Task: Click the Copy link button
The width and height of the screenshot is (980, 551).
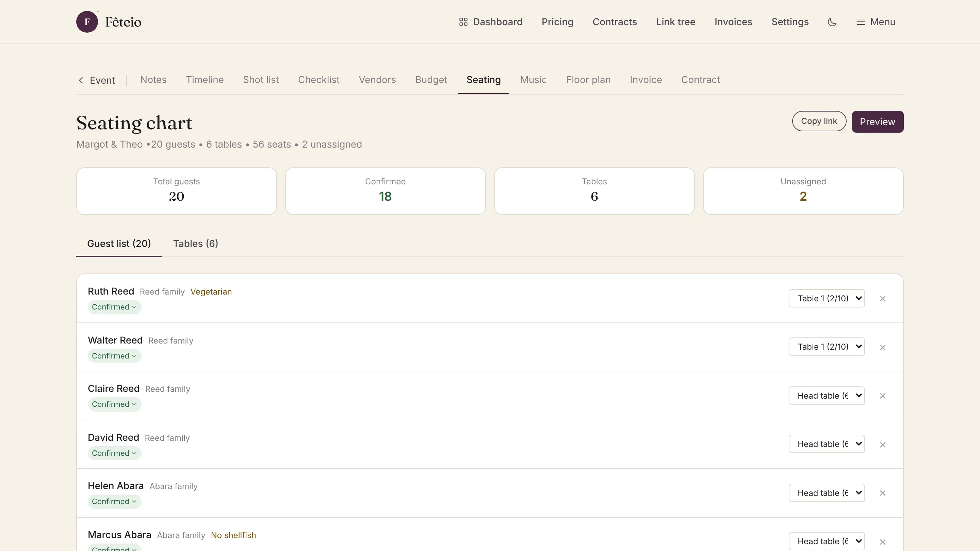Action: (819, 121)
